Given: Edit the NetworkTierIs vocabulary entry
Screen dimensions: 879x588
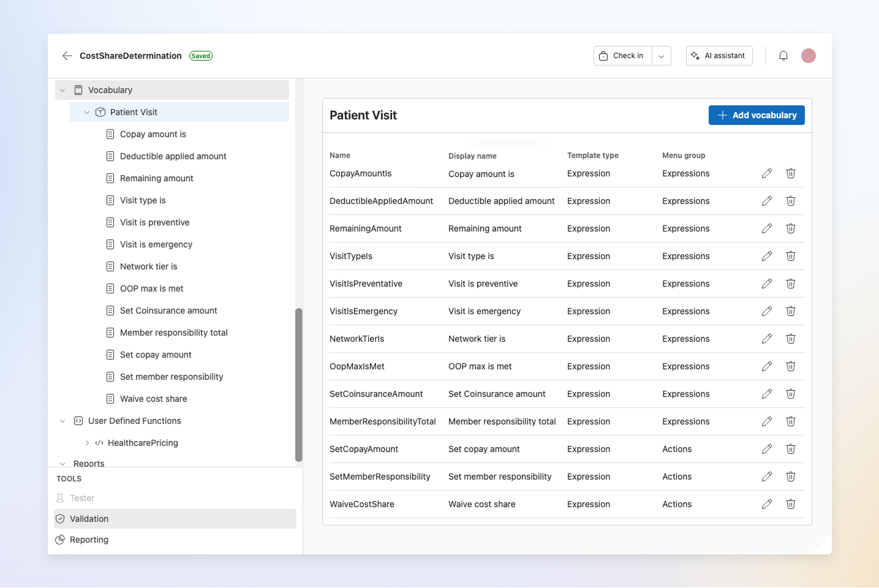Looking at the screenshot, I should point(767,338).
